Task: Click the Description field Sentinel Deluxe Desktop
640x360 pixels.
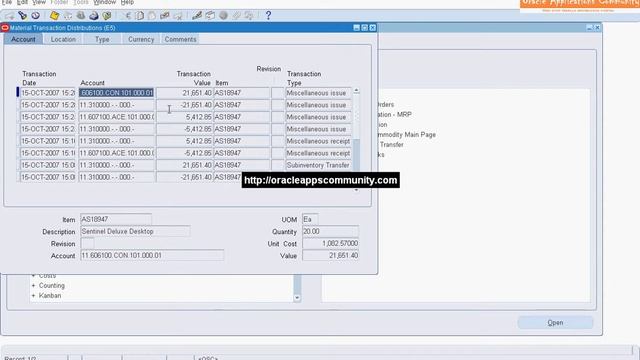Action: (135, 231)
